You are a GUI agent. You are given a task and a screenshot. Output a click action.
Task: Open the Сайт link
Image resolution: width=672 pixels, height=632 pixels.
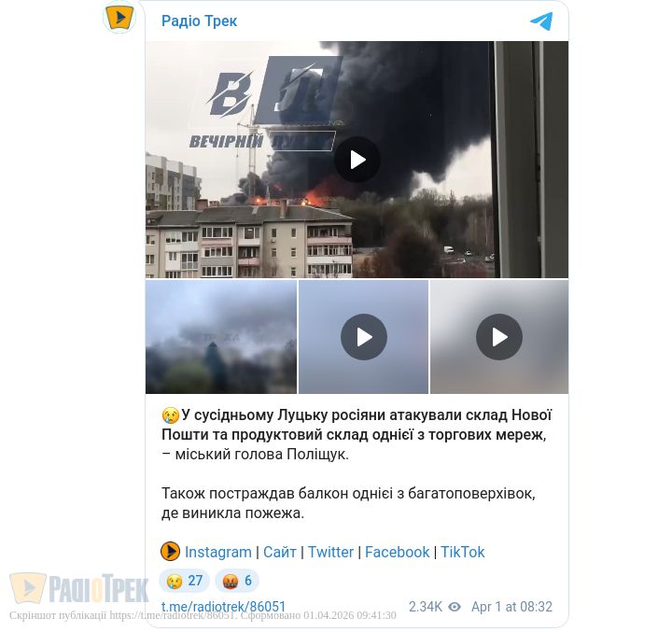(280, 552)
